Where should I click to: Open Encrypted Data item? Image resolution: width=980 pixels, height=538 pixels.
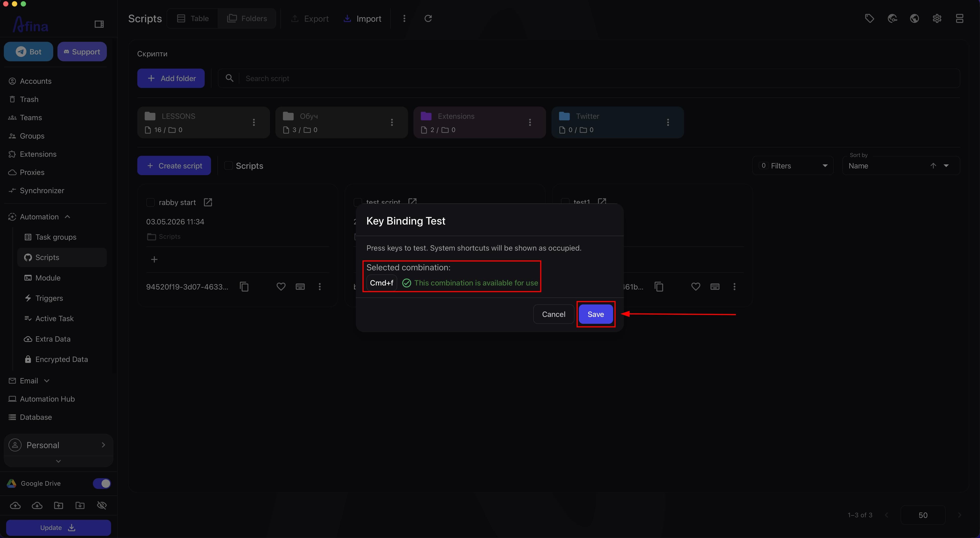click(x=61, y=360)
